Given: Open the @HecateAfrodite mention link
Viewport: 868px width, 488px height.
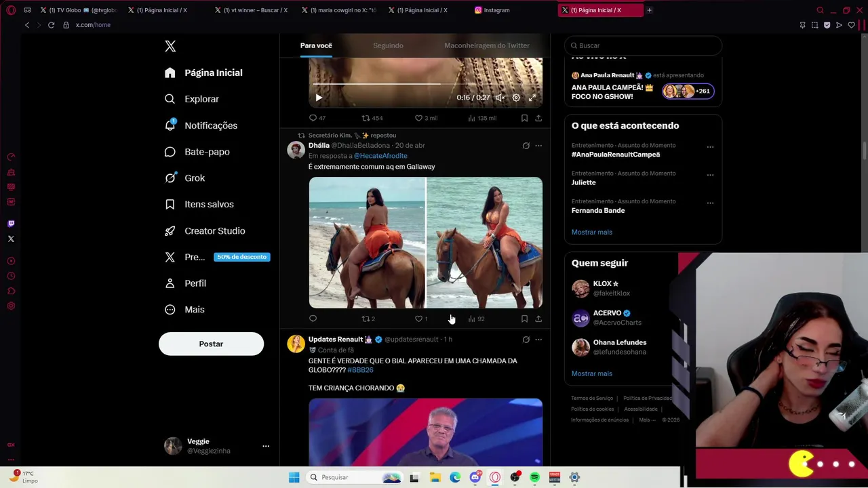Looking at the screenshot, I should pyautogui.click(x=380, y=156).
